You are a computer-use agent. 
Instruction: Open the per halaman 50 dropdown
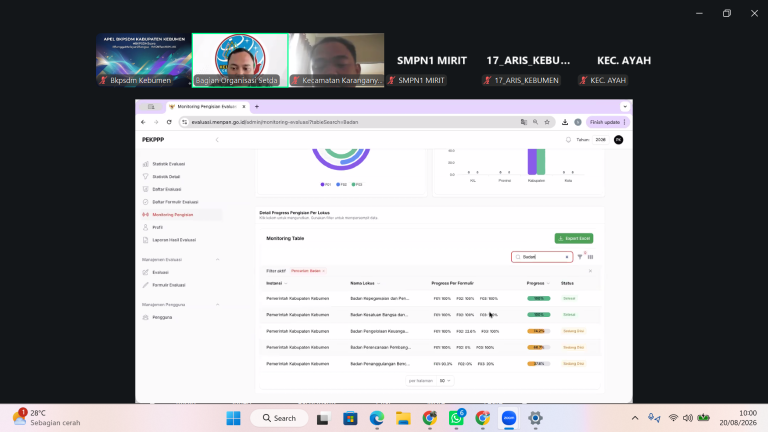click(445, 381)
